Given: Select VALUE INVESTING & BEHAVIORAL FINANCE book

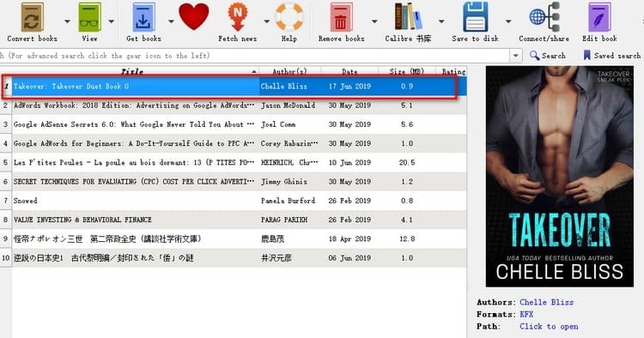Looking at the screenshot, I should pos(239,220).
